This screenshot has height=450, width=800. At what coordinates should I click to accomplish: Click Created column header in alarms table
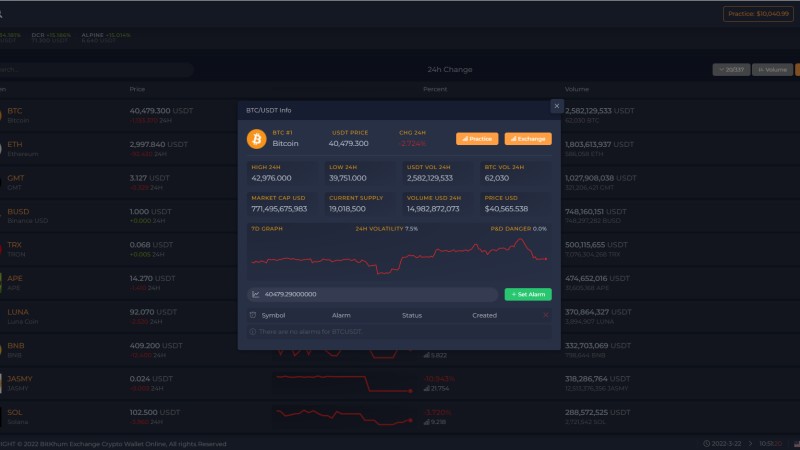[484, 315]
